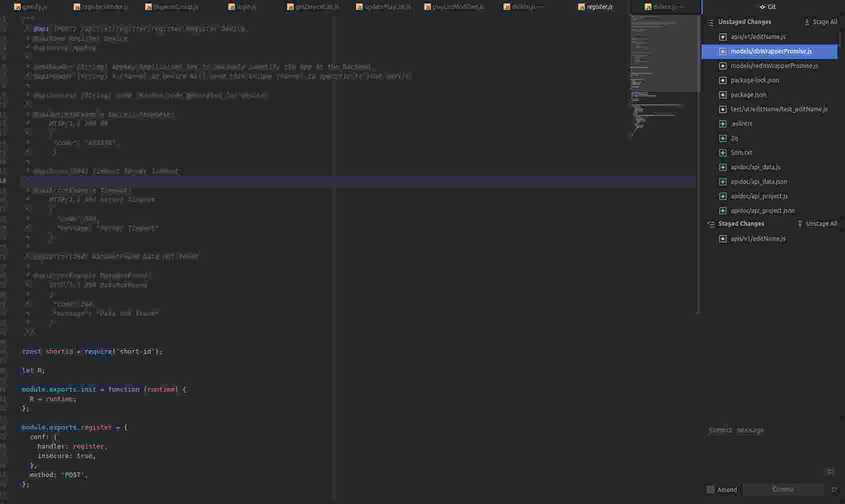
Task: Click modified icon of staged apis/v1/editName.js
Action: (722, 239)
